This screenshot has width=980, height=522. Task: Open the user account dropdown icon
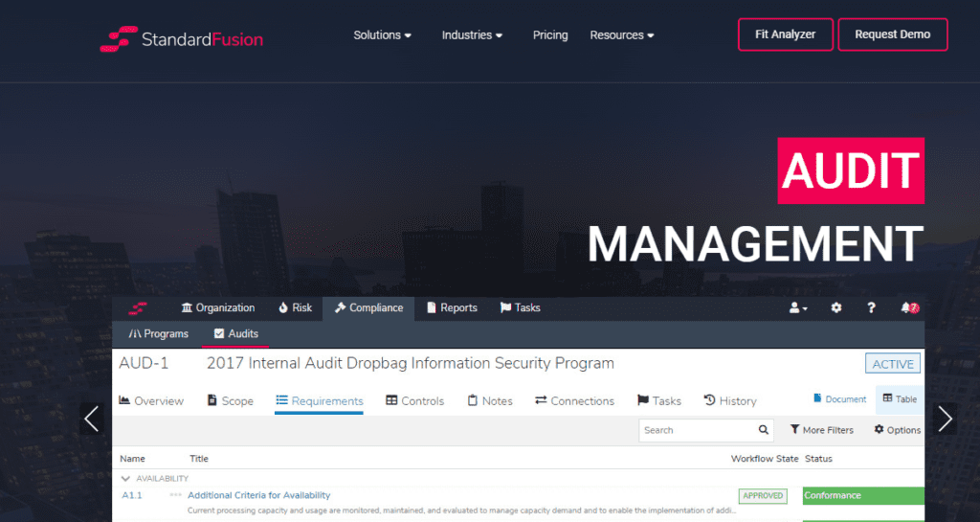tap(798, 307)
